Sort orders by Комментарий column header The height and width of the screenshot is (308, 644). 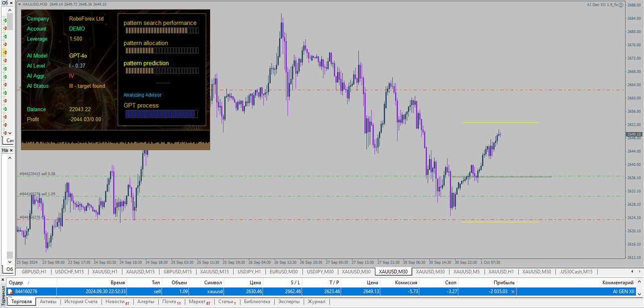coord(577,283)
